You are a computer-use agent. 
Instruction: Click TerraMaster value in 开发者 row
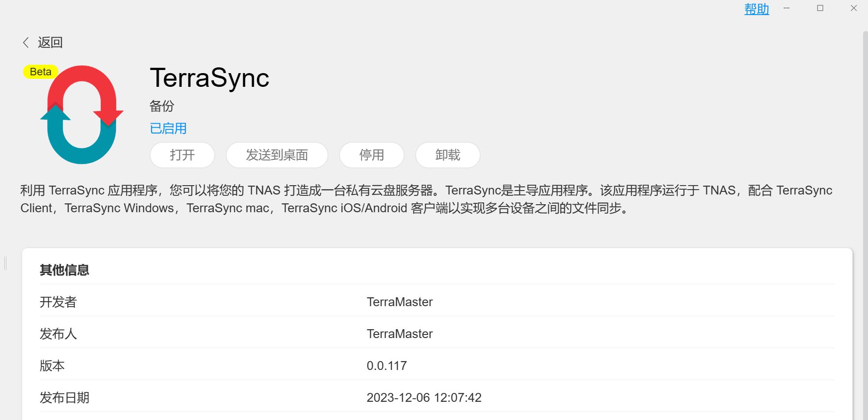(400, 302)
